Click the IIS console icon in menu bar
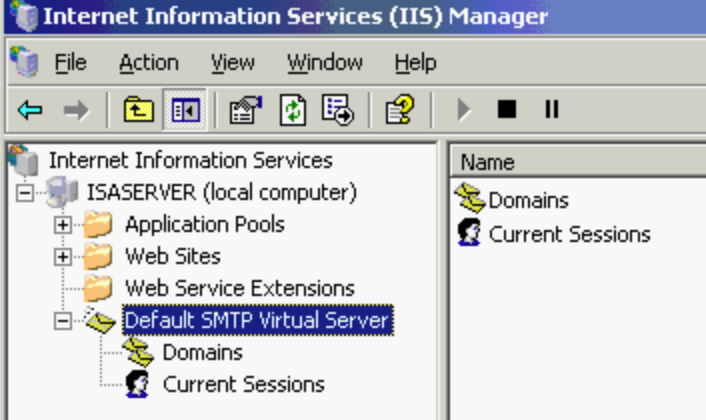The image size is (706, 420). 24,61
